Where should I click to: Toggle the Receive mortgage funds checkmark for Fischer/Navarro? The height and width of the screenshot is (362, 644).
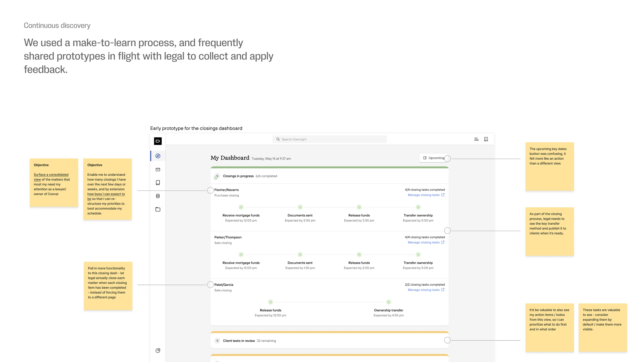point(241,207)
